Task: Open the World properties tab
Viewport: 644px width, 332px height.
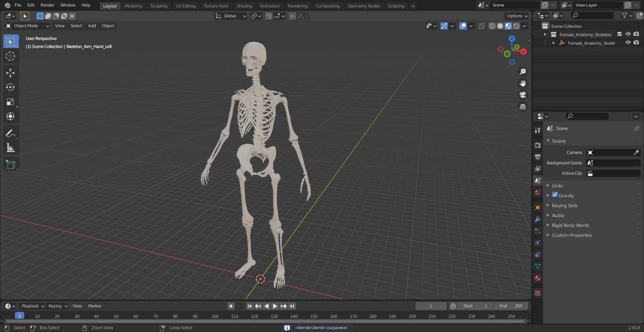Action: coord(537,192)
